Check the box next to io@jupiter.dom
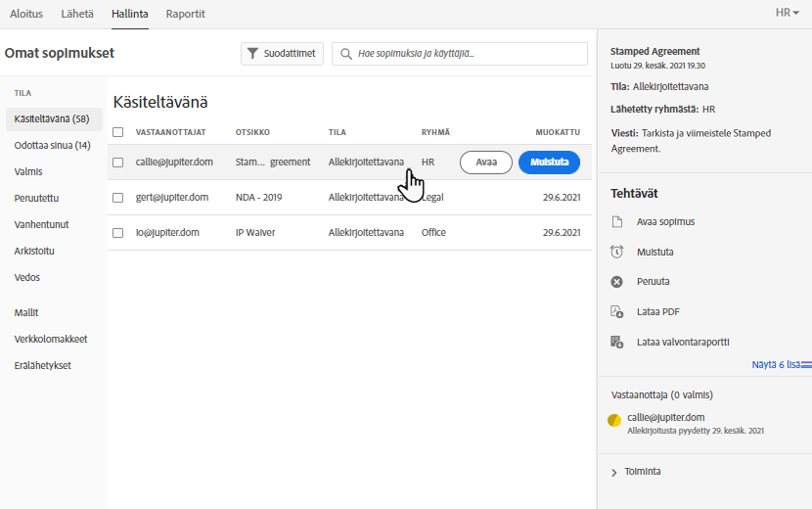This screenshot has height=509, width=812. 118,233
